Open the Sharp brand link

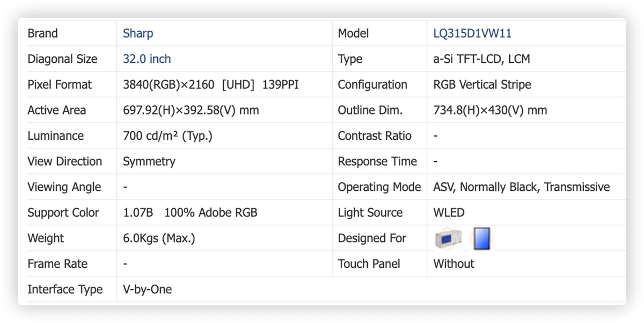138,33
